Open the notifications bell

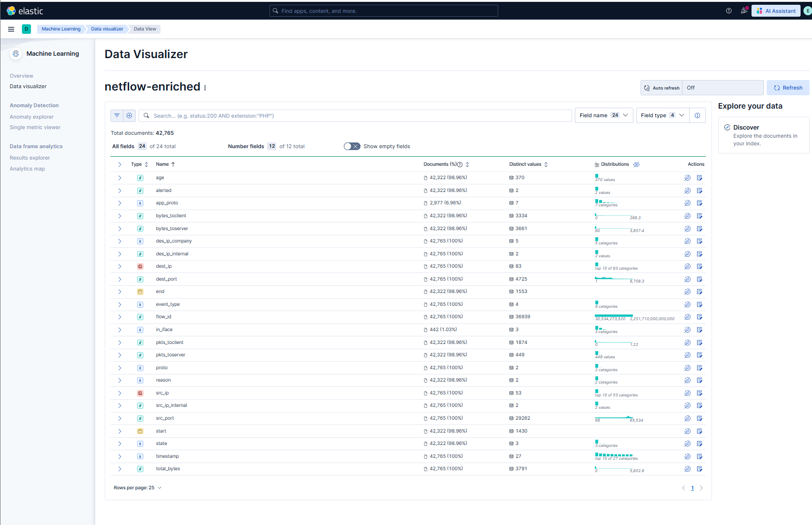point(743,10)
